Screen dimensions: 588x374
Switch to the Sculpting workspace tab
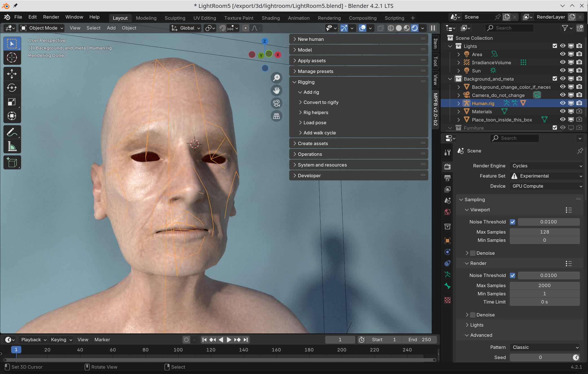click(175, 18)
